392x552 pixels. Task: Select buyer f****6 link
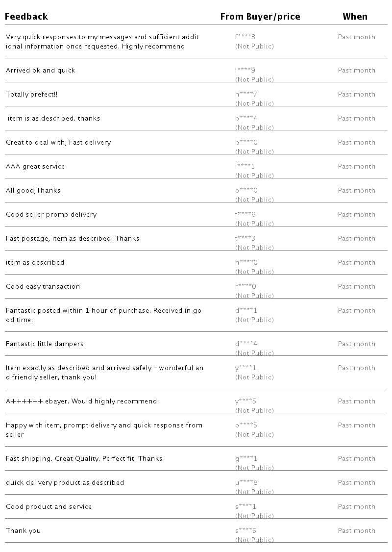(245, 214)
